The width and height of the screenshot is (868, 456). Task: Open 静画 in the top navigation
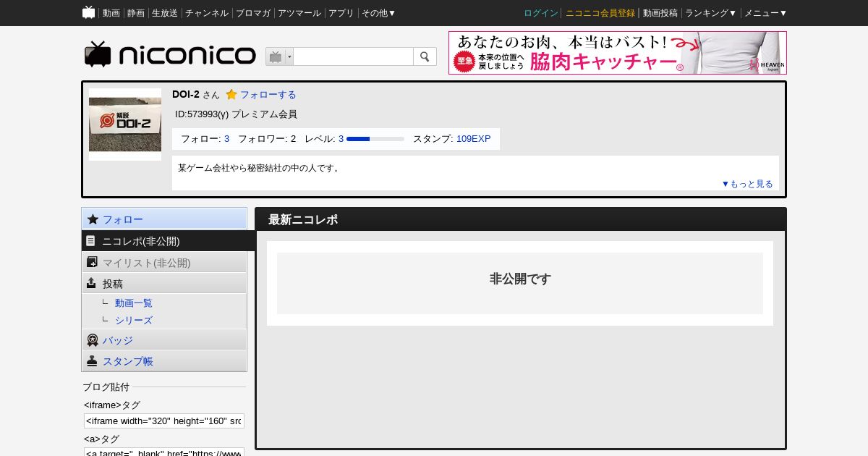[x=136, y=13]
